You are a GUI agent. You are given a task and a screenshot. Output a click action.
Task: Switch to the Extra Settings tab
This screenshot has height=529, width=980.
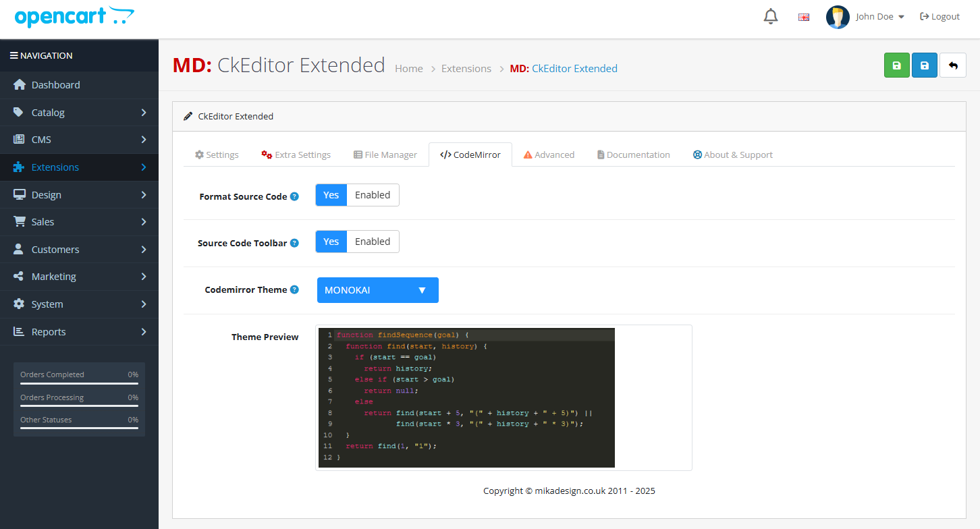click(x=296, y=155)
